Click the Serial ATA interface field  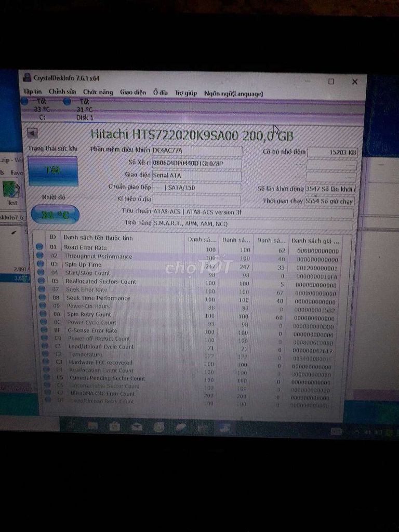(x=197, y=176)
